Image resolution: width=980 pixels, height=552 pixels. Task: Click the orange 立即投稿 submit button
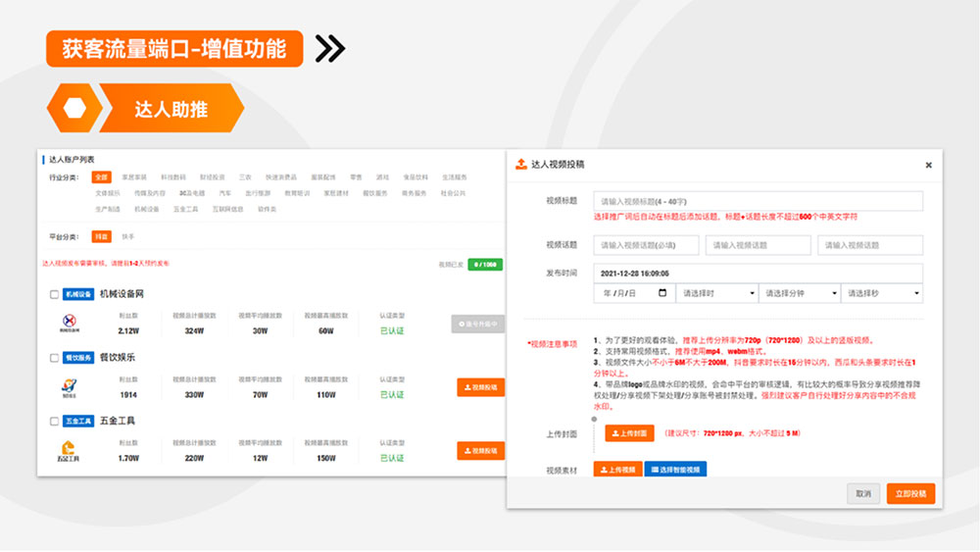click(x=910, y=494)
